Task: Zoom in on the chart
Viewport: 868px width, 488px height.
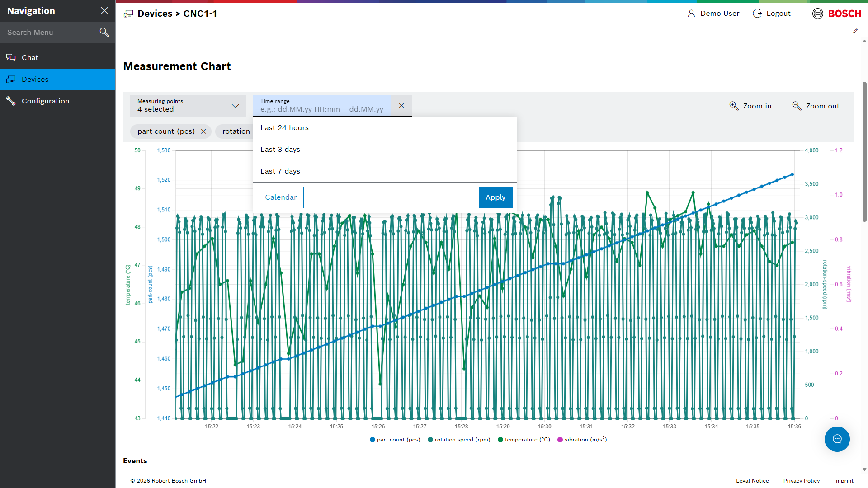Action: [x=750, y=106]
